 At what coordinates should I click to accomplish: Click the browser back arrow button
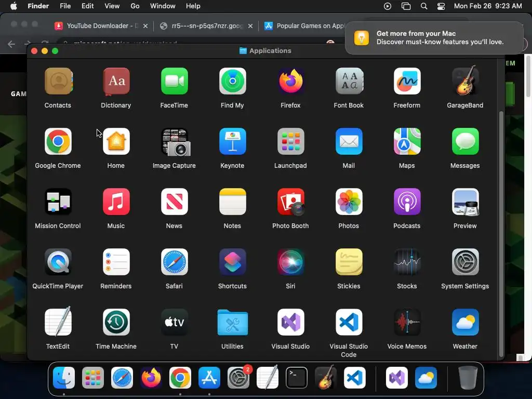coord(11,44)
